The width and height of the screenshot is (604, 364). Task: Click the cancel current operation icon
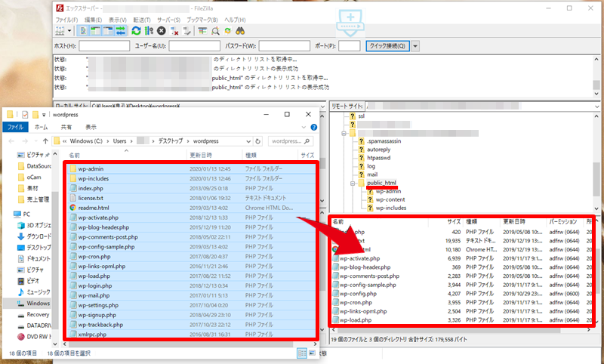point(162,31)
